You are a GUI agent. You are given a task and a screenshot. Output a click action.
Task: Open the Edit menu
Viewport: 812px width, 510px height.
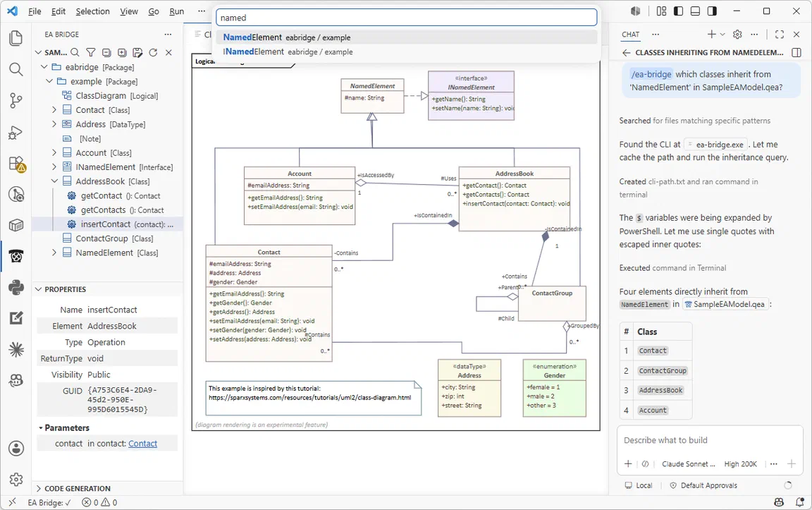[x=59, y=11]
